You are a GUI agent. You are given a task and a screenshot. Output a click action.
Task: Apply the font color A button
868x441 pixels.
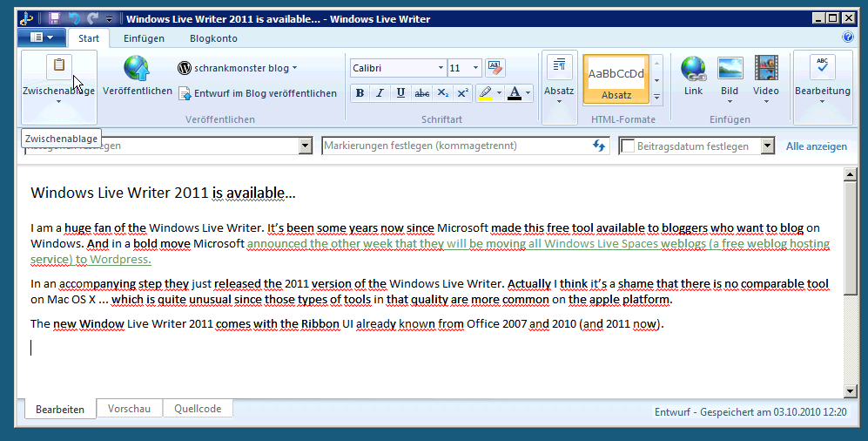515,93
